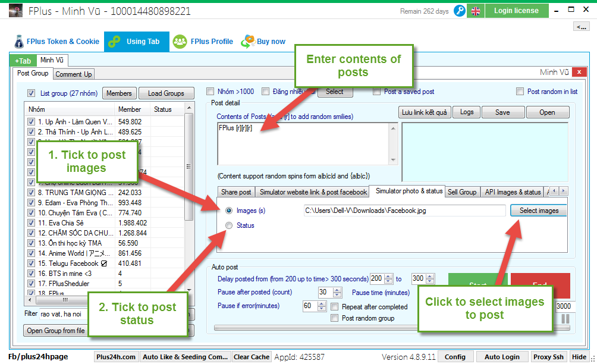597x364 pixels.
Task: Click the Hide button
Action: [579, 357]
